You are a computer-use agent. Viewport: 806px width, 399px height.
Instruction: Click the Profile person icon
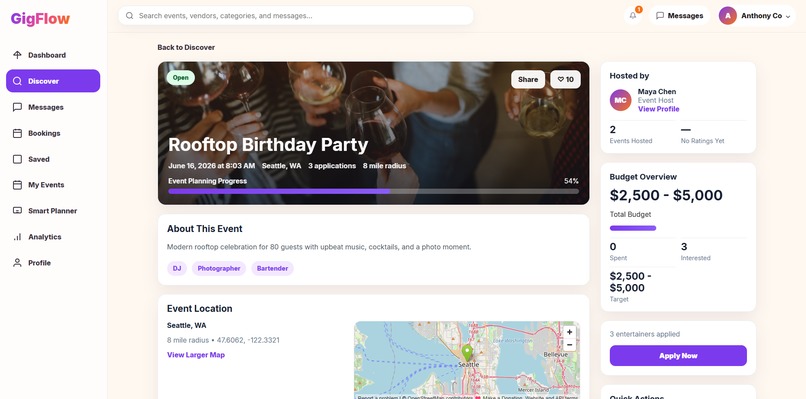pos(17,263)
